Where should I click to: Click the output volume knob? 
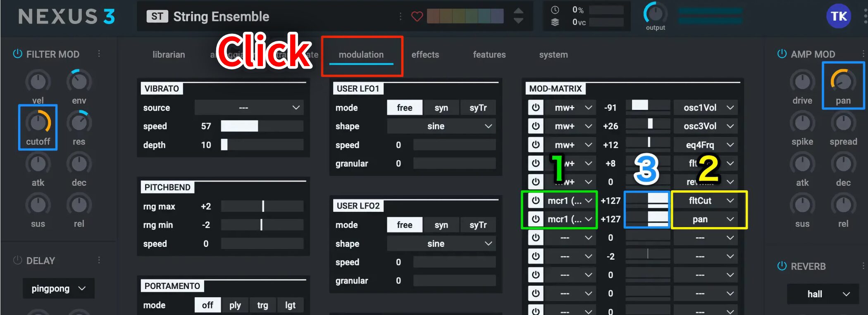(x=655, y=14)
